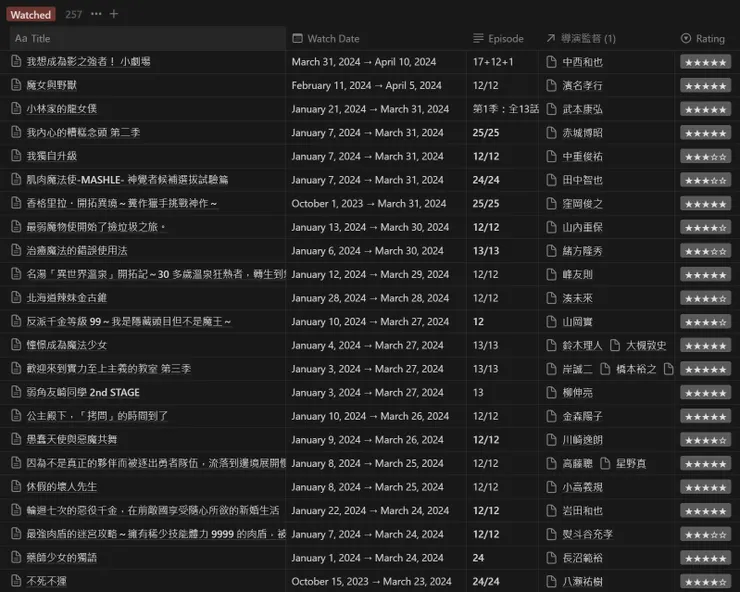
Task: Click title 名湯「異世界溫泉」開拓記 row
Action: pyautogui.click(x=156, y=274)
